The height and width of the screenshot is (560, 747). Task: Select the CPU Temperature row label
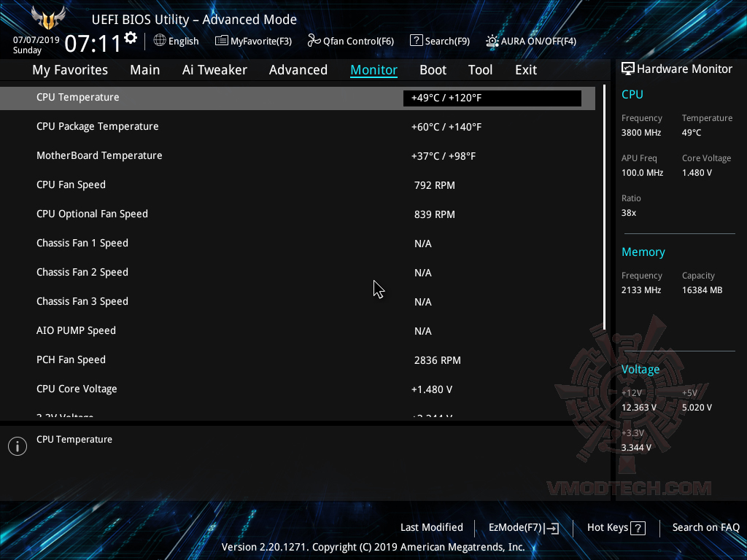[x=77, y=97]
